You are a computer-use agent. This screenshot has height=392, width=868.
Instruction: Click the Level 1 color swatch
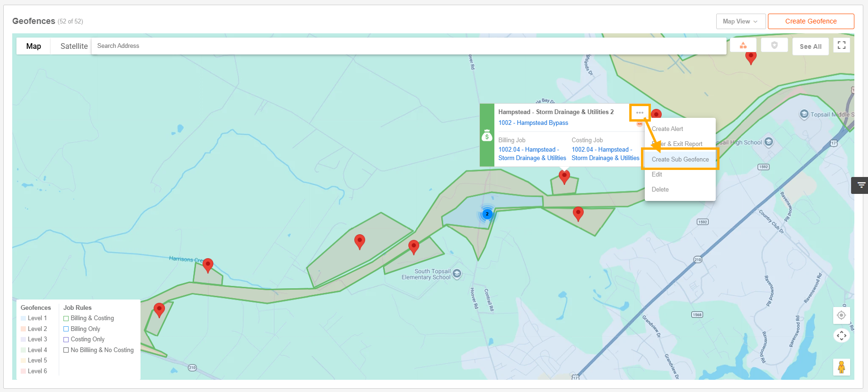pyautogui.click(x=23, y=318)
